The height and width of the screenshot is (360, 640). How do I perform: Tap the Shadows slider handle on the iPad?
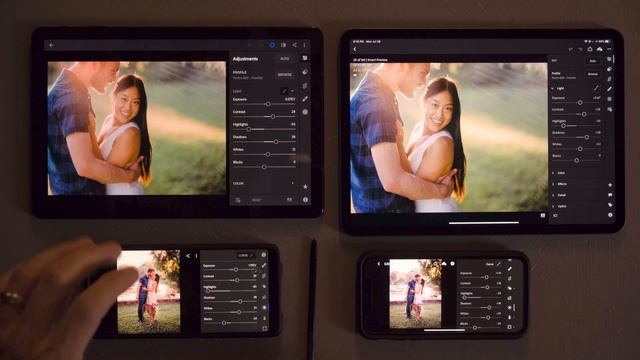tap(587, 138)
